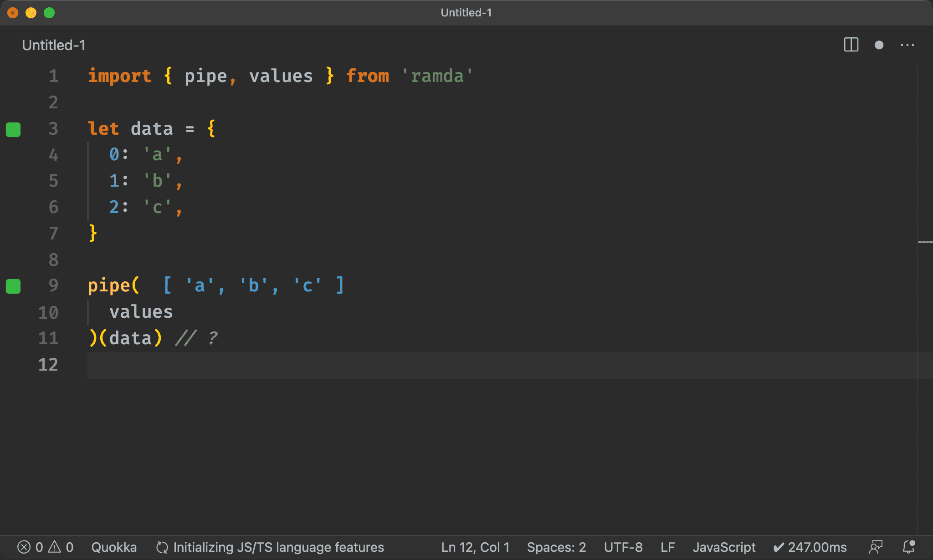
Task: Select the Untitled-1 editor tab
Action: (x=54, y=45)
